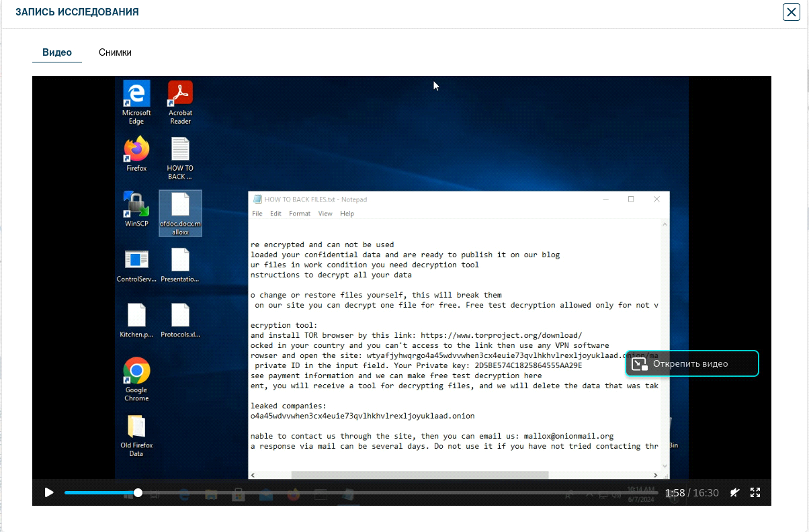Open the Notepad Format menu
809x532 pixels.
[x=300, y=214]
